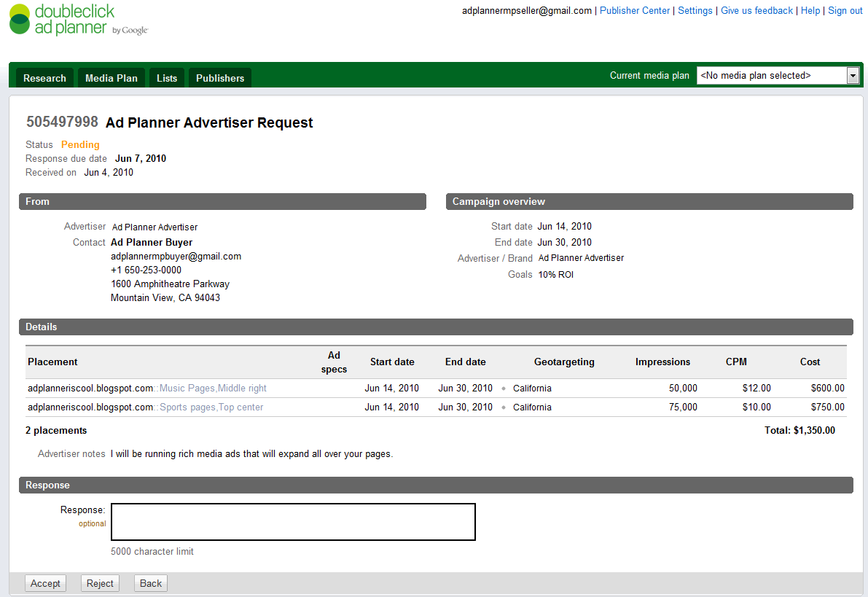868x597 pixels.
Task: Expand the current media plan dropdown
Action: coord(852,76)
